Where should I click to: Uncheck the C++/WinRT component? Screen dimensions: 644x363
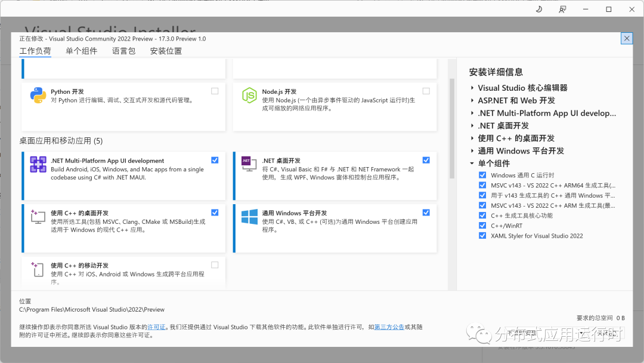pyautogui.click(x=482, y=225)
